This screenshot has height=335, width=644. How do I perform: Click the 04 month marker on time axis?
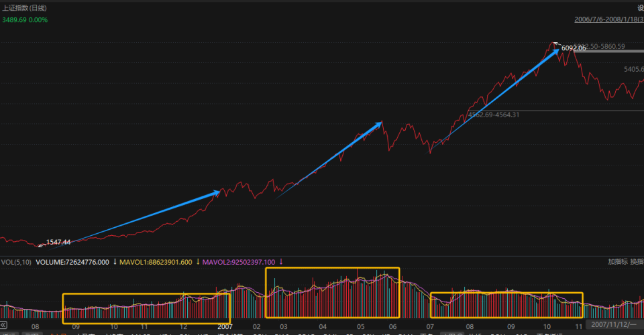[323, 327]
